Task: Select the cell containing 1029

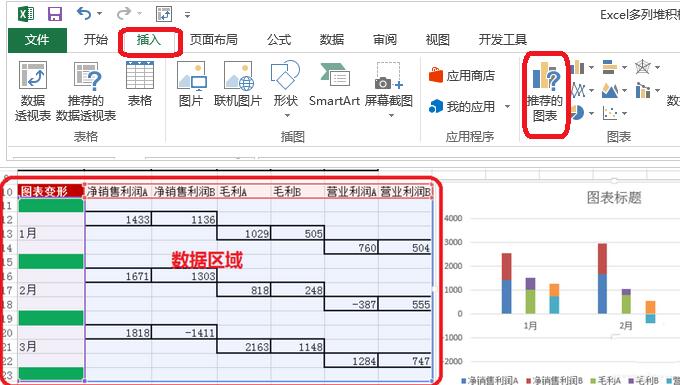Action: coord(243,233)
